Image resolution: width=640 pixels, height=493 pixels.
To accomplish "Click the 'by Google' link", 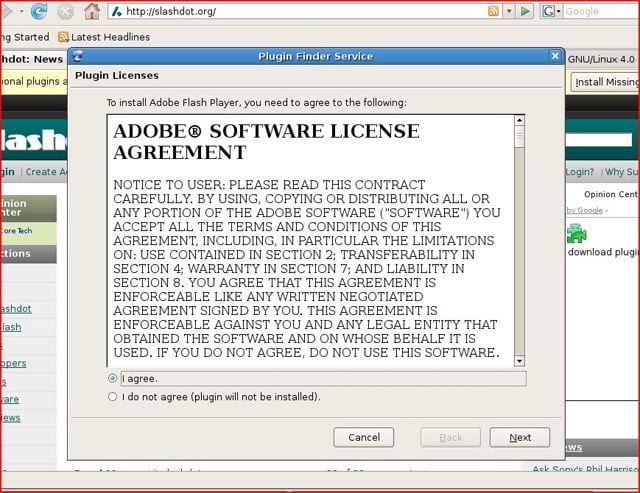I will click(584, 210).
